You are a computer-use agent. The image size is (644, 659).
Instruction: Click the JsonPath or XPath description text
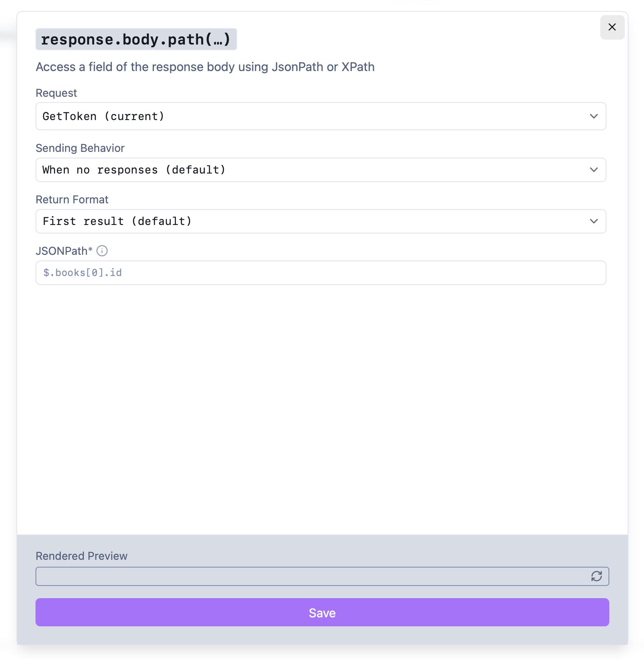pyautogui.click(x=205, y=67)
